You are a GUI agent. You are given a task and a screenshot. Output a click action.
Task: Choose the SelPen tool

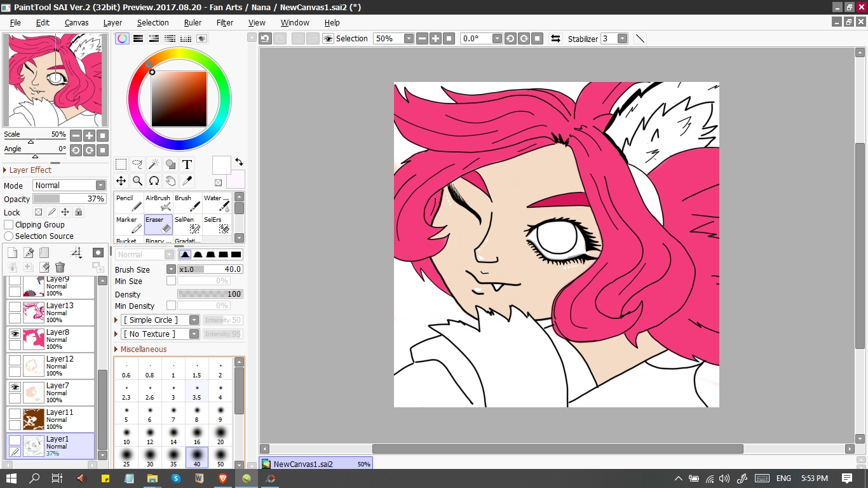(x=187, y=225)
